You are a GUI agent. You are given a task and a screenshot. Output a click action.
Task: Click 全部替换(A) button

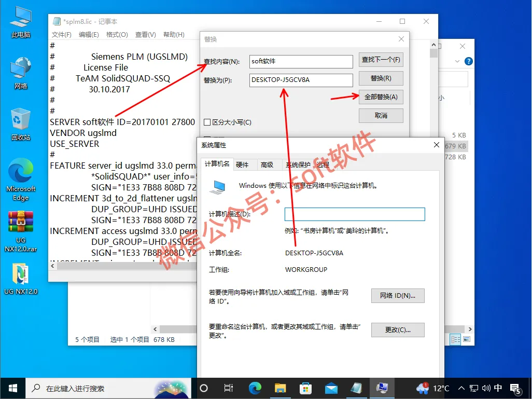point(381,97)
